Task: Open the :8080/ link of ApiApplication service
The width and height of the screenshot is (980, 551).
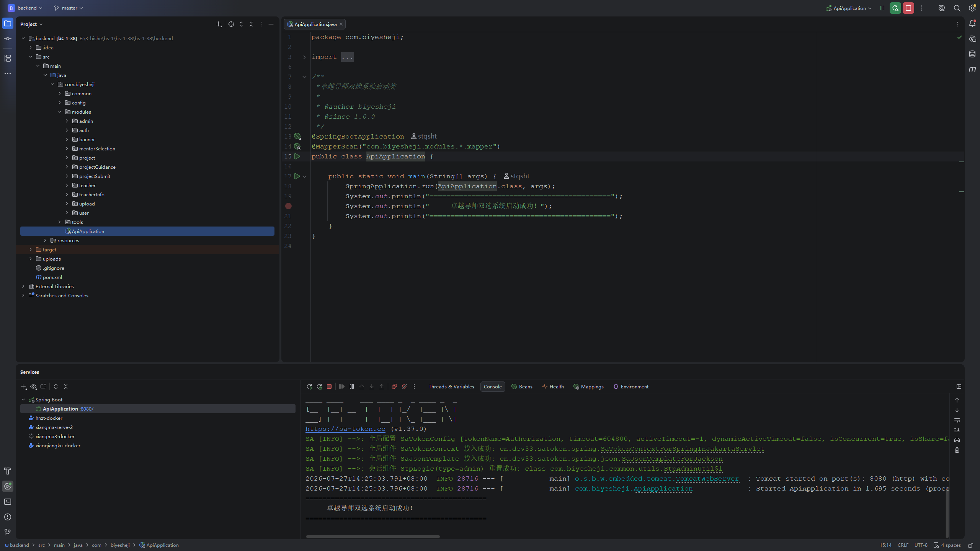Action: (x=87, y=409)
